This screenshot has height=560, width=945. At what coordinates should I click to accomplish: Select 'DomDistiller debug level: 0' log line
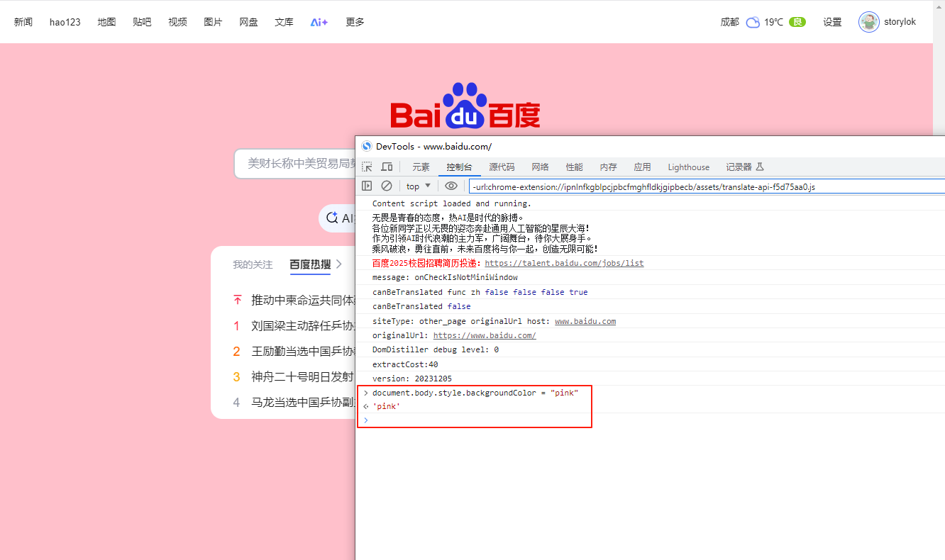point(436,349)
